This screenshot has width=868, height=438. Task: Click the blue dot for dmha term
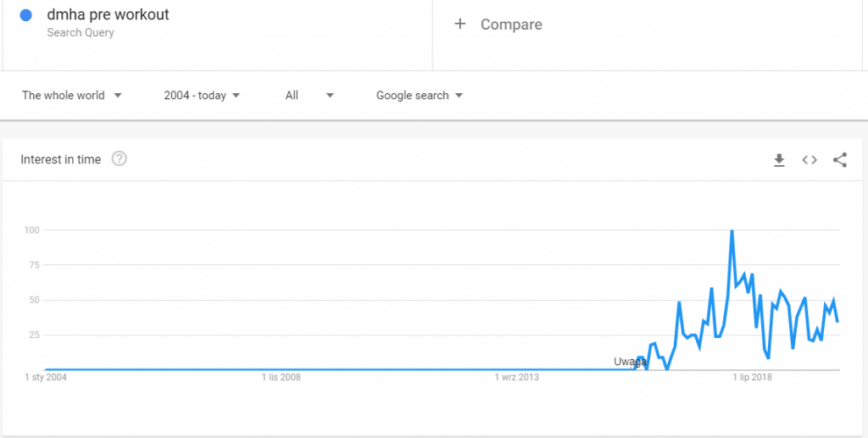25,15
